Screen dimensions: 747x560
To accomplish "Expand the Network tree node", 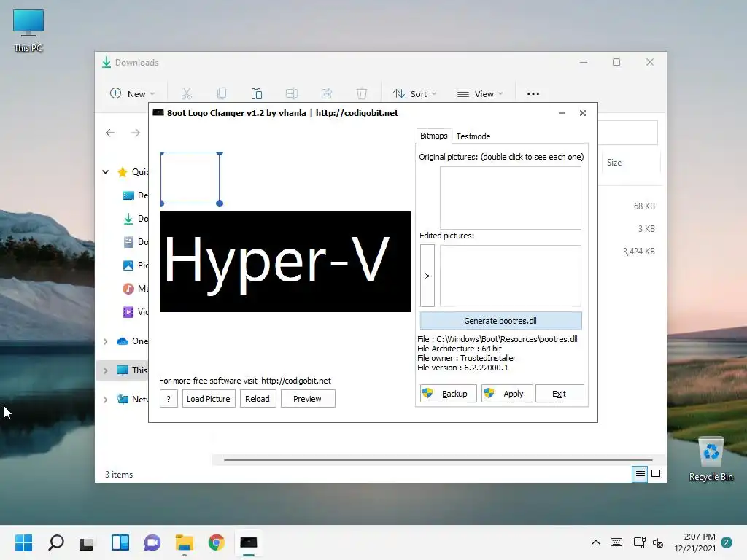I will click(x=105, y=399).
